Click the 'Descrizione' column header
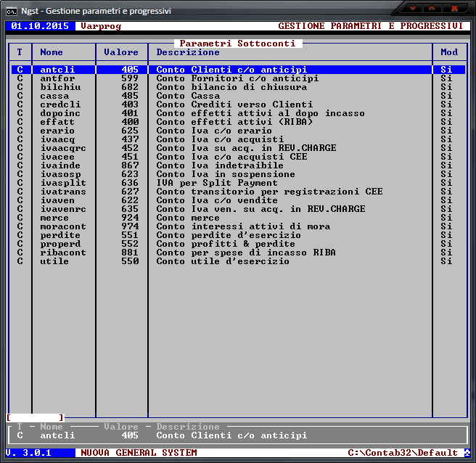476x463 pixels. (x=188, y=52)
